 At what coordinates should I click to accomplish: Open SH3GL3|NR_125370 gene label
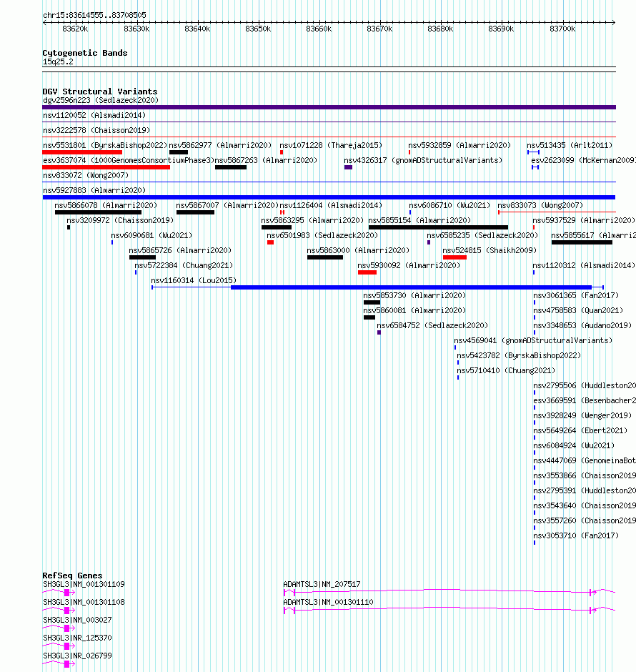[77, 638]
